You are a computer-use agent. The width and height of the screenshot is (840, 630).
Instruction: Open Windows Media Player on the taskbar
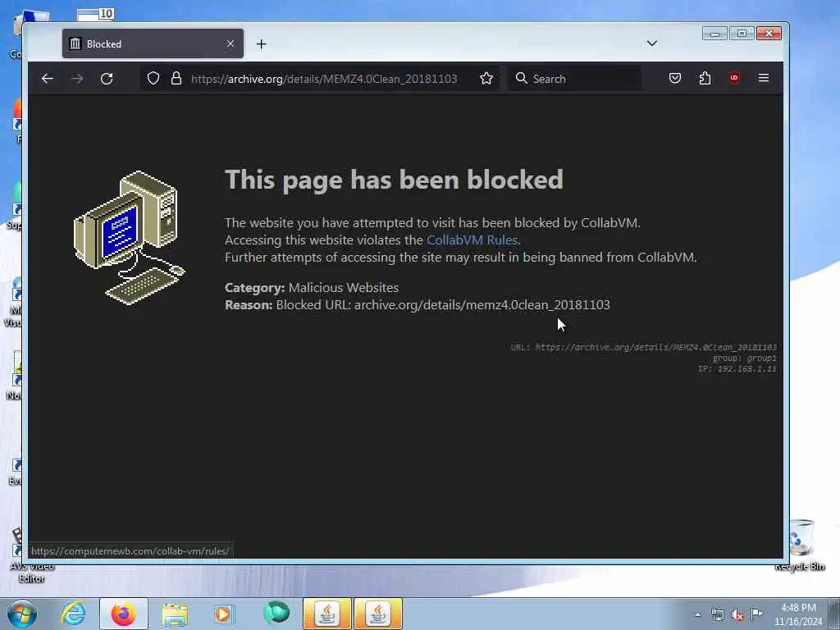[224, 614]
